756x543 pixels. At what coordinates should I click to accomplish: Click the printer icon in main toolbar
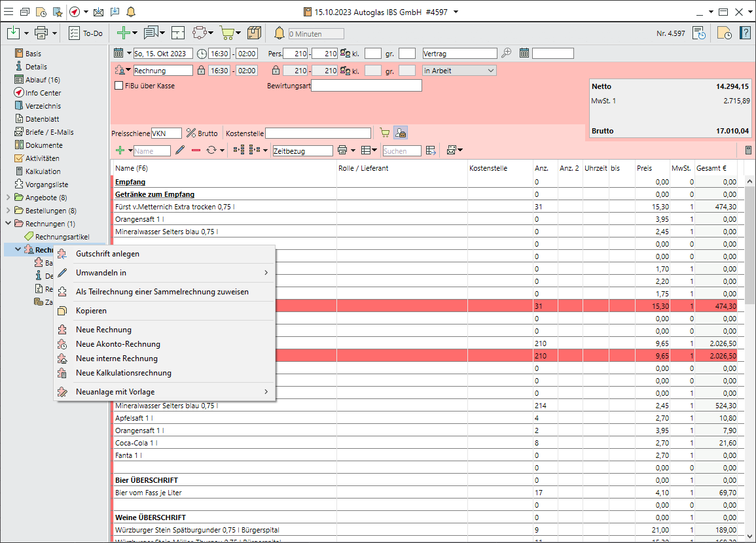tap(41, 33)
